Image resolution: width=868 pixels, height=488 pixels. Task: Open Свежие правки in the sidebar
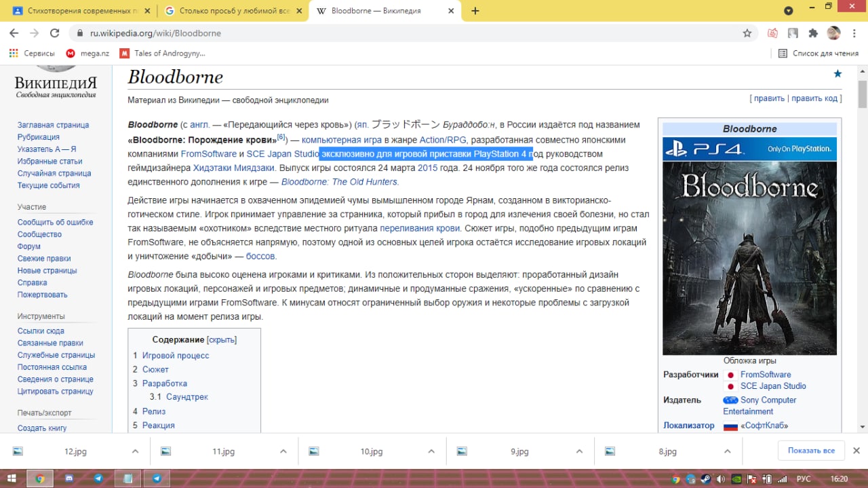[x=44, y=259]
